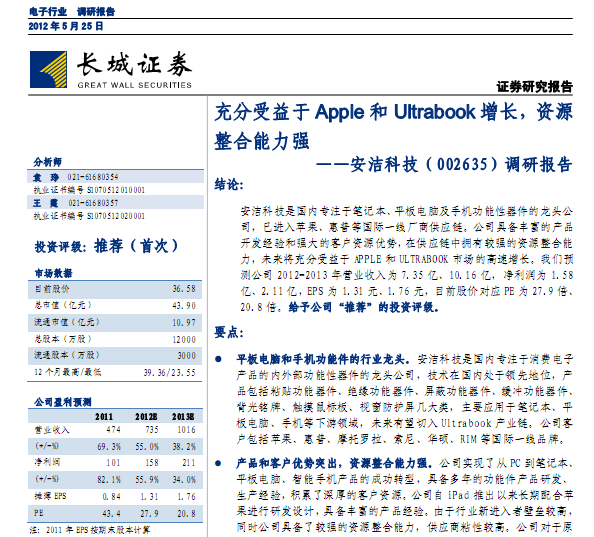Click the 2011 diluted EPS value 0.84
Screen dimensions: 594x537
(111, 496)
